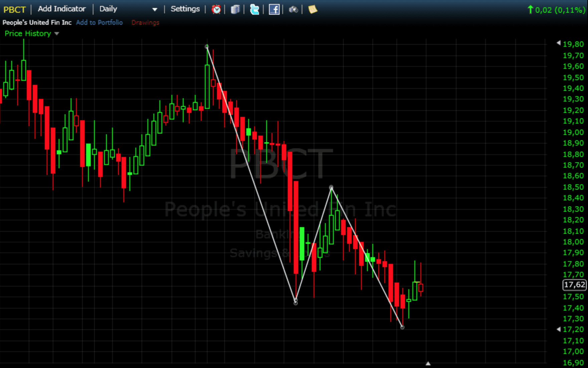Open the Drawings link
The height and width of the screenshot is (368, 588).
(145, 22)
